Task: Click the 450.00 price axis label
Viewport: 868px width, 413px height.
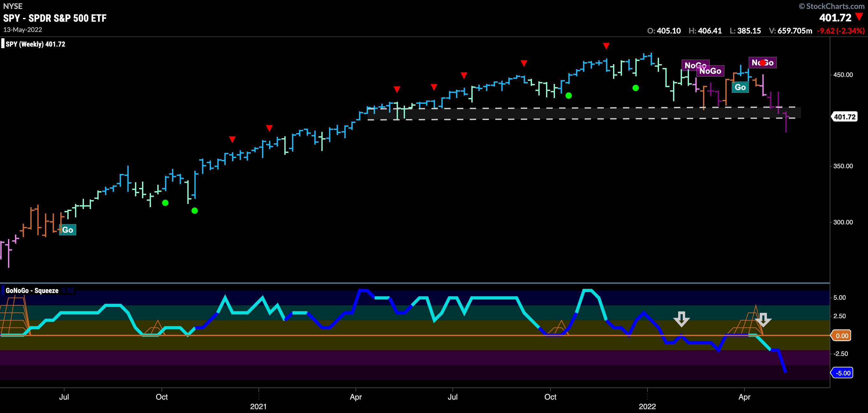Action: coord(843,74)
